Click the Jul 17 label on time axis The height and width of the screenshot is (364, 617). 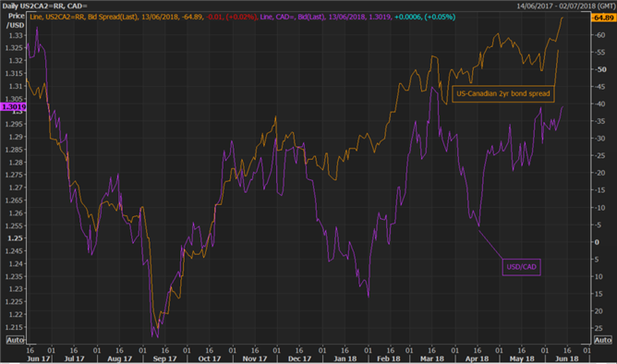pos(74,358)
